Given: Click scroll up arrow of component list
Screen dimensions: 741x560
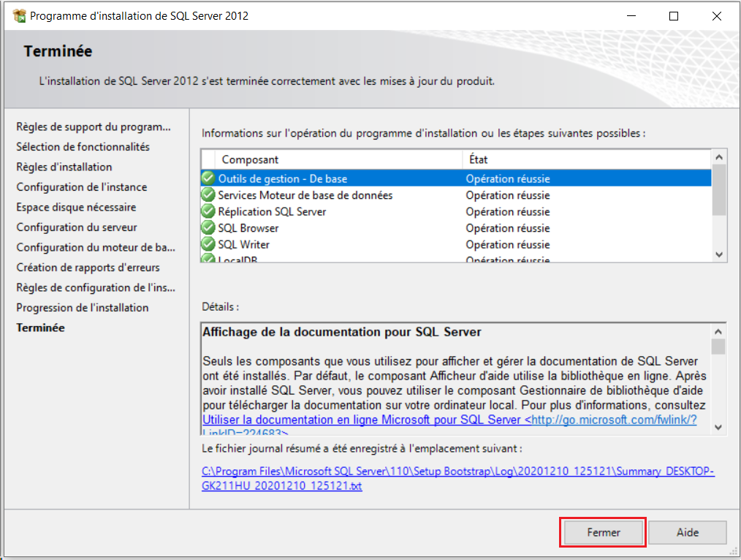Looking at the screenshot, I should pos(719,157).
